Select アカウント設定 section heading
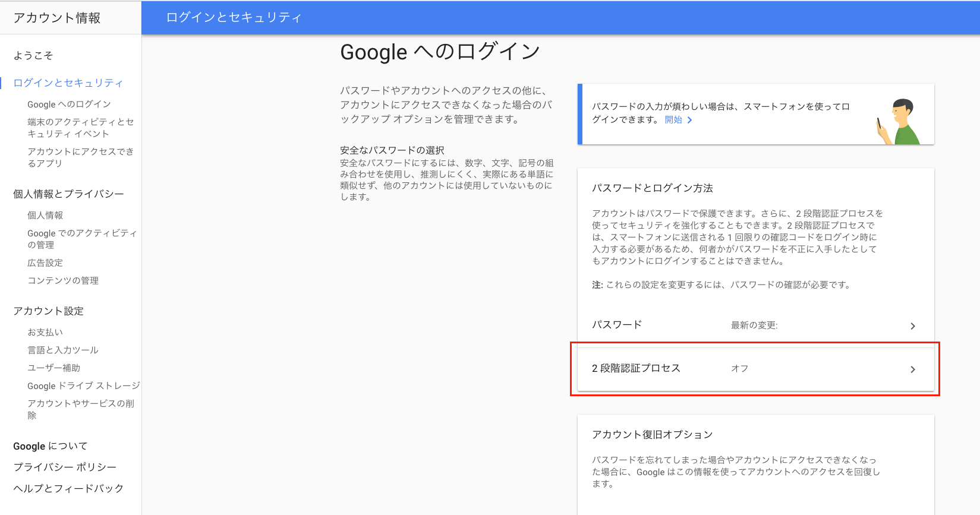Screen dimensions: 980x515 point(49,311)
